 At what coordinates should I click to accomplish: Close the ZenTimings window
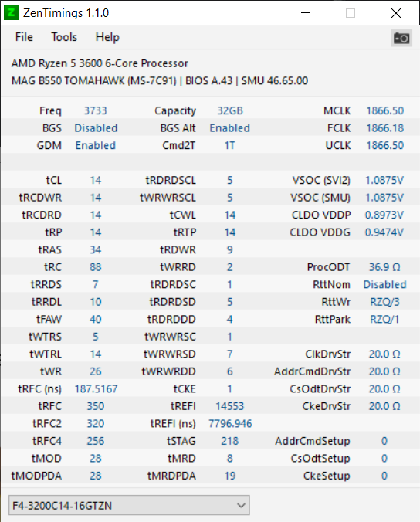pos(396,13)
